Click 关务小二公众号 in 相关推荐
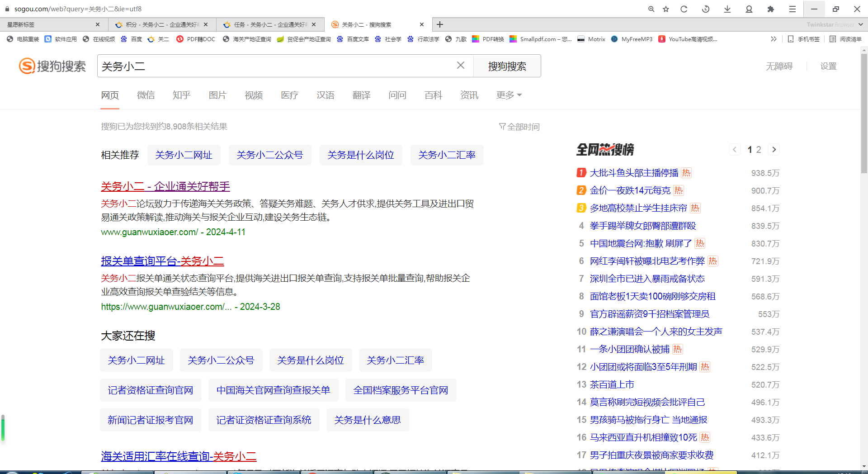The image size is (868, 474). pyautogui.click(x=270, y=155)
